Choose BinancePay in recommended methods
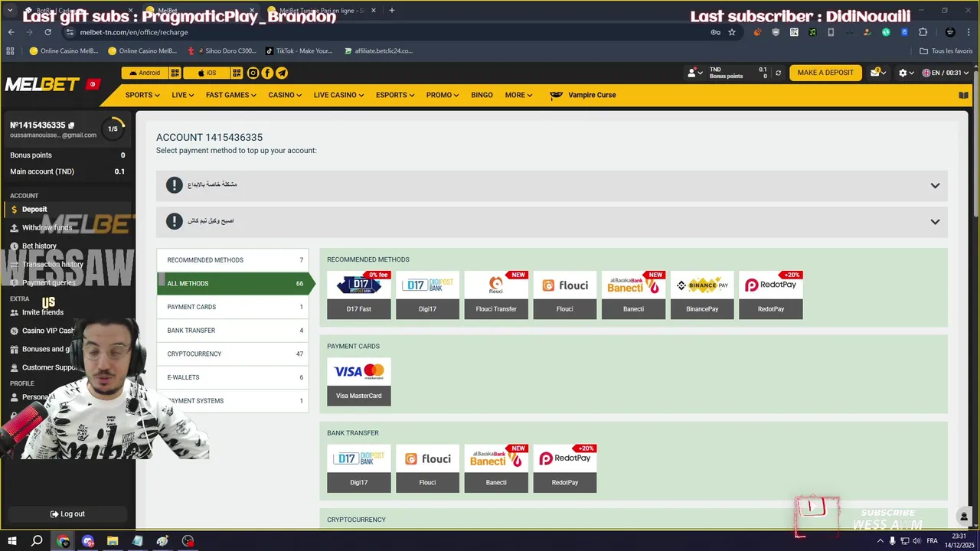Screen dimensions: 980x551 tap(702, 295)
